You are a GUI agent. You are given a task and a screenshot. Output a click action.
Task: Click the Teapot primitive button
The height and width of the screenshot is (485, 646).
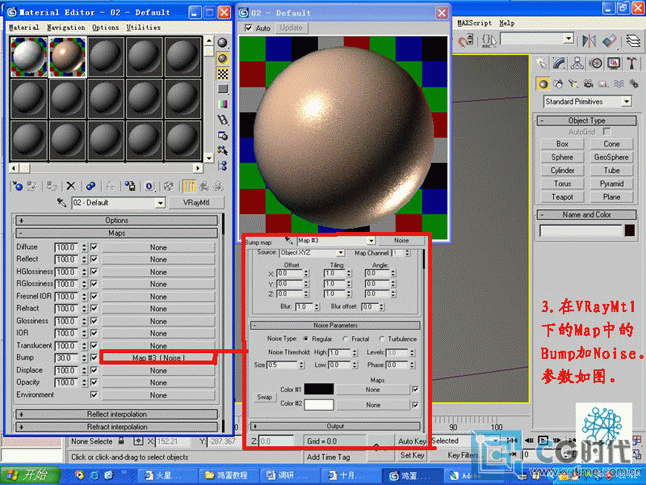point(562,197)
